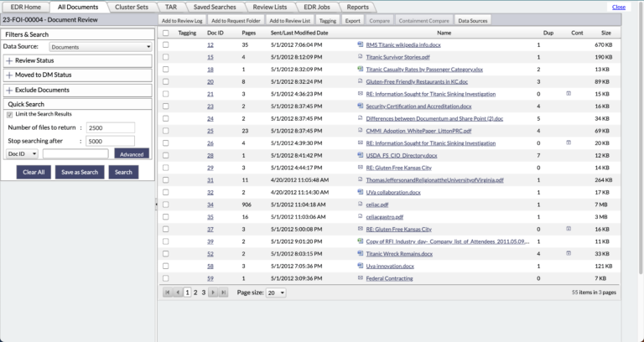This screenshot has height=342, width=644.
Task: Tick the select-all checkbox in the table header
Action: 165,33
